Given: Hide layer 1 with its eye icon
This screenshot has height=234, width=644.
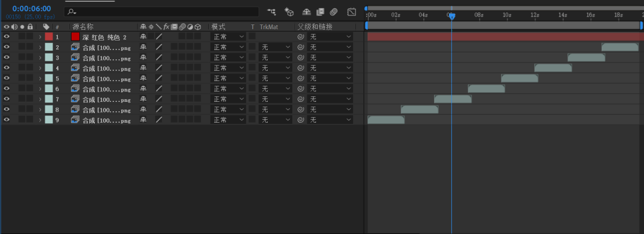Looking at the screenshot, I should click(x=6, y=36).
